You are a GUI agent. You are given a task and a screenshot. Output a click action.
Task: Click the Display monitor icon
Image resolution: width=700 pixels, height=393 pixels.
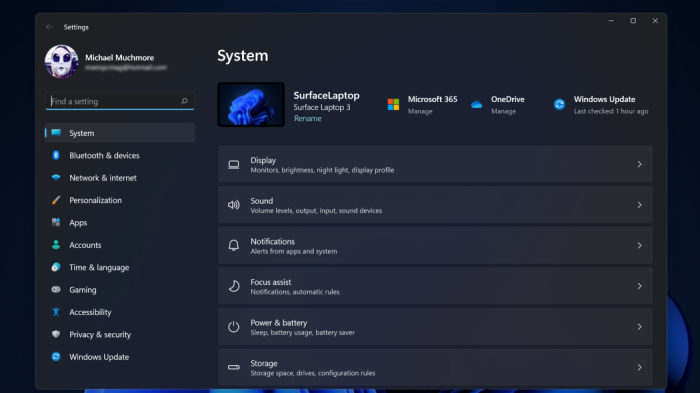233,164
